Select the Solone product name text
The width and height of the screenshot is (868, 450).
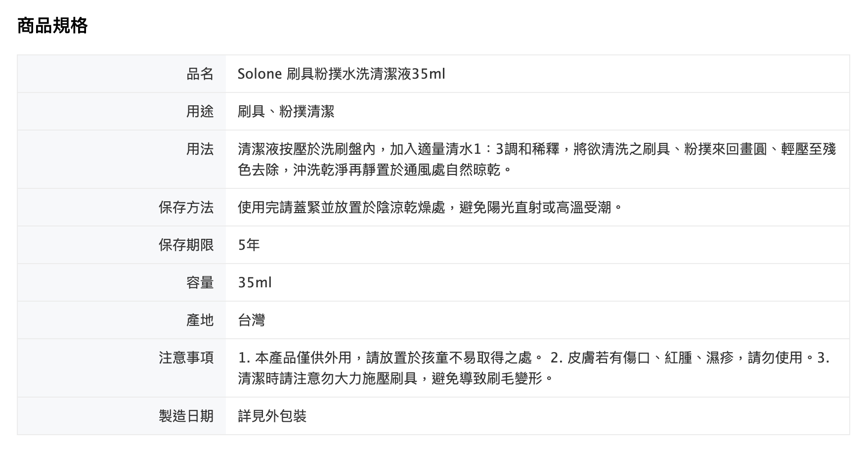(x=341, y=74)
